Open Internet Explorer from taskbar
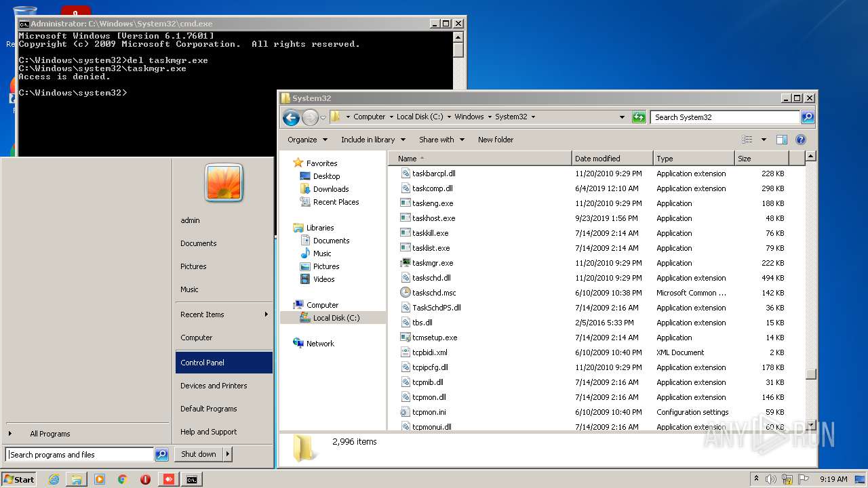This screenshot has width=868, height=488. tap(54, 479)
